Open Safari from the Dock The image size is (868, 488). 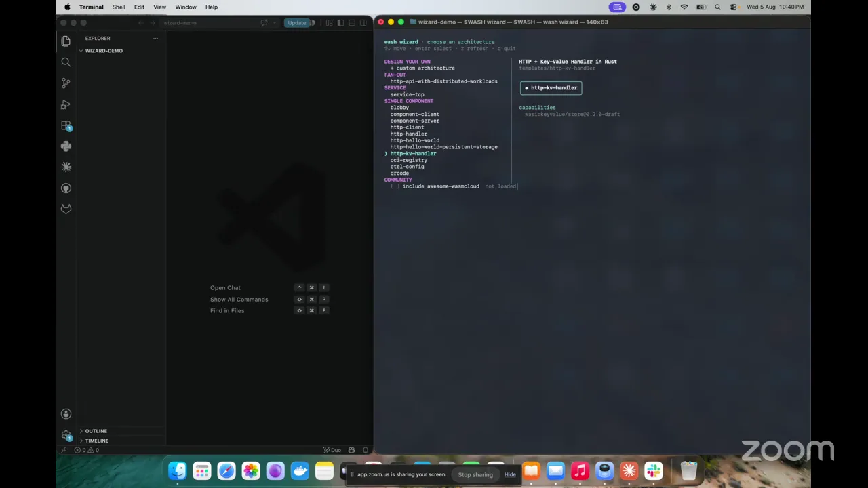[x=226, y=470]
